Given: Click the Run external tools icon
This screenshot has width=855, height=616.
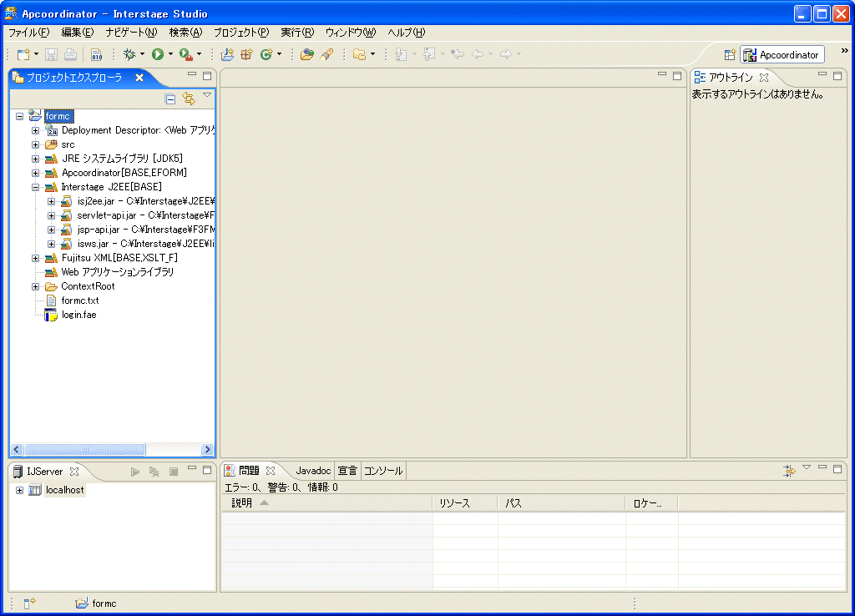Looking at the screenshot, I should pos(186,54).
